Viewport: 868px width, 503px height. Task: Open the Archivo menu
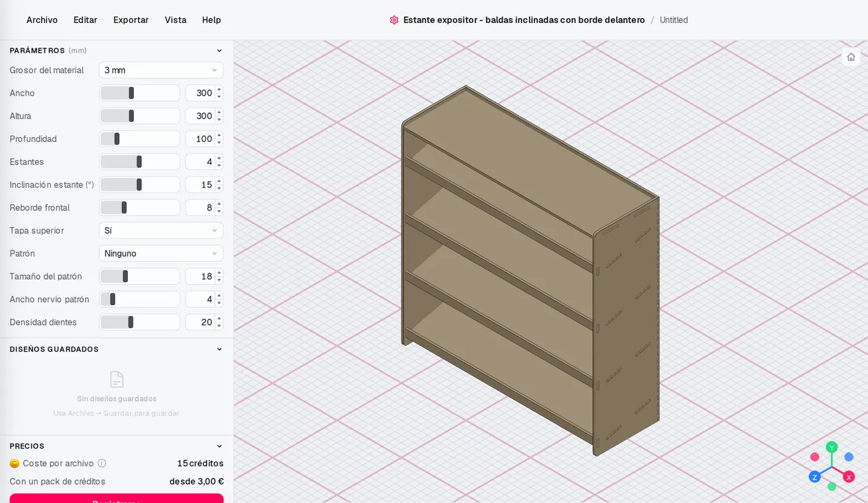(42, 20)
